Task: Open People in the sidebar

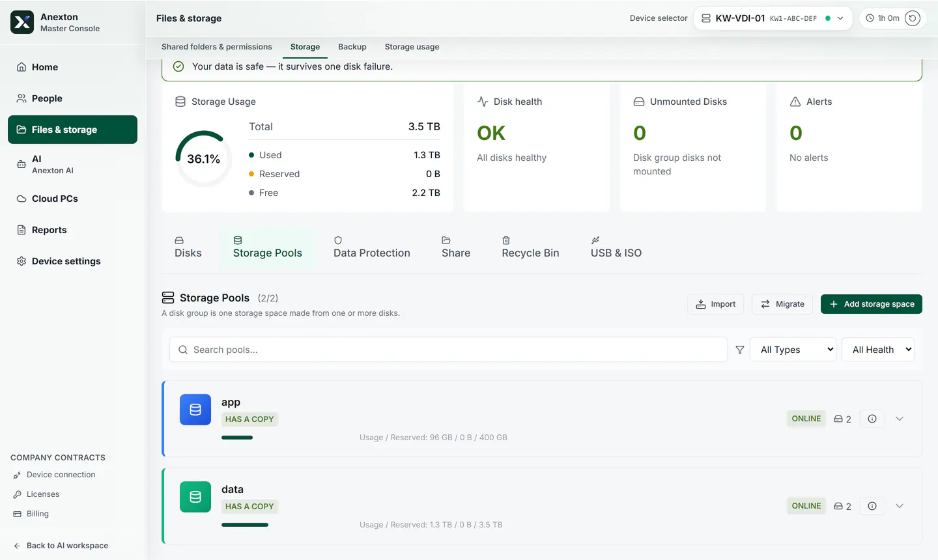Action: click(72, 98)
